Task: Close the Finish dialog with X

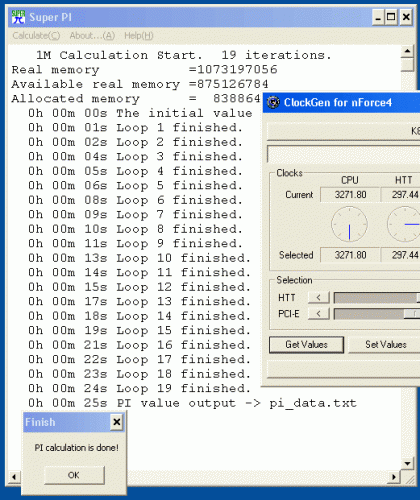Action: point(117,422)
